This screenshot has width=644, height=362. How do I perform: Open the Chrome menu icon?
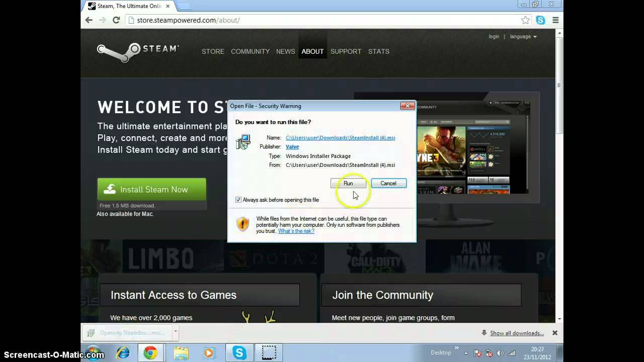tap(555, 20)
